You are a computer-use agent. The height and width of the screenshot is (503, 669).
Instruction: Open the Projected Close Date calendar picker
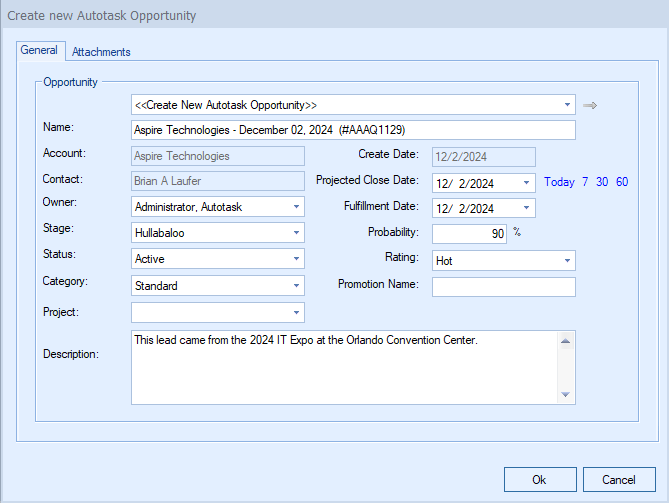point(527,183)
